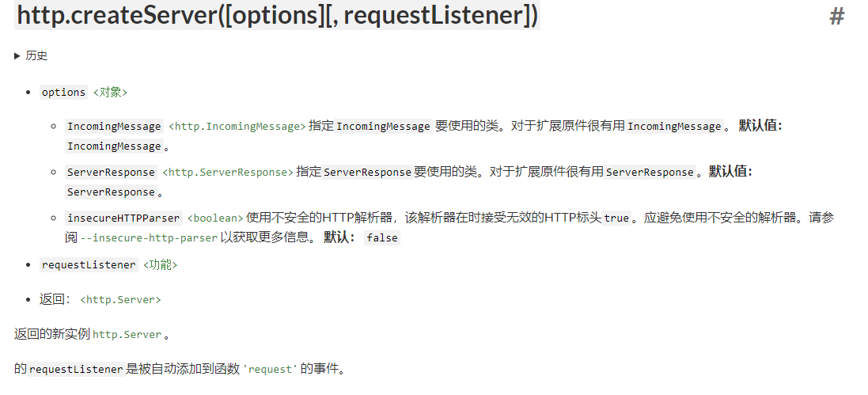
Task: Click the insecureHTTPParser code label
Action: 123,218
